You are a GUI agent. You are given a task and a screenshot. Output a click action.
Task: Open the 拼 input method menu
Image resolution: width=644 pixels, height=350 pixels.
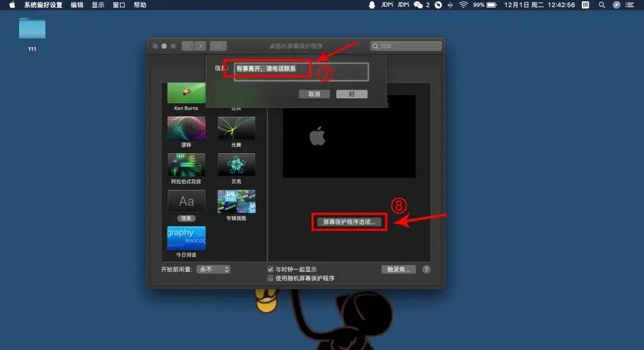click(586, 5)
